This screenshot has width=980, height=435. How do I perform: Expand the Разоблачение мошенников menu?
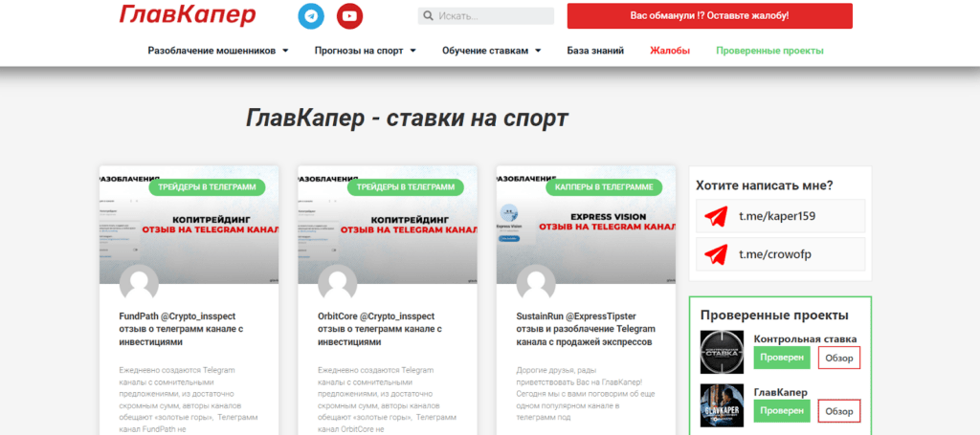(218, 51)
